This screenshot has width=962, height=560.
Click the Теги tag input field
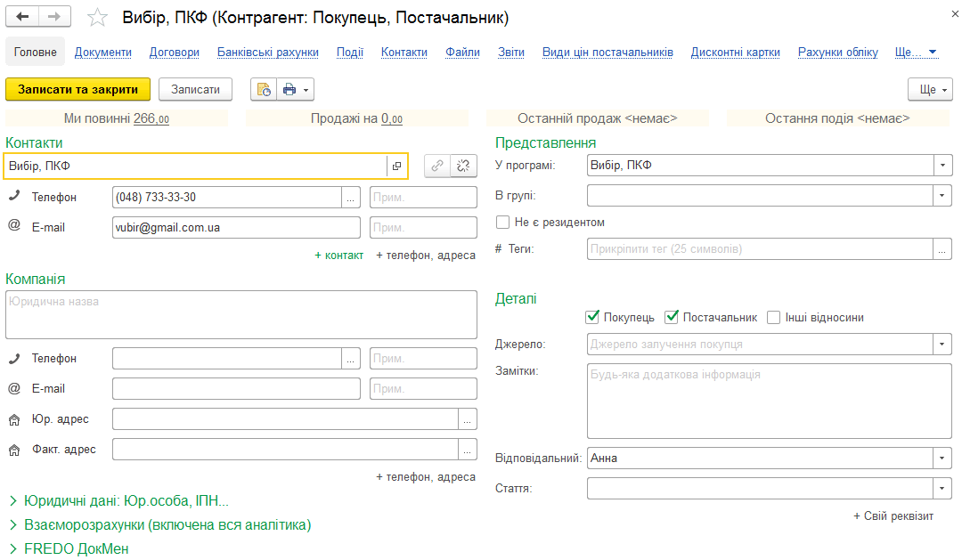(760, 249)
